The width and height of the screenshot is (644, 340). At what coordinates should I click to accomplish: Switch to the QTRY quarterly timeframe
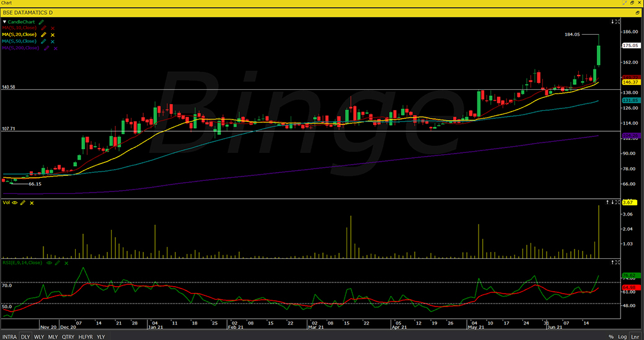pyautogui.click(x=68, y=337)
